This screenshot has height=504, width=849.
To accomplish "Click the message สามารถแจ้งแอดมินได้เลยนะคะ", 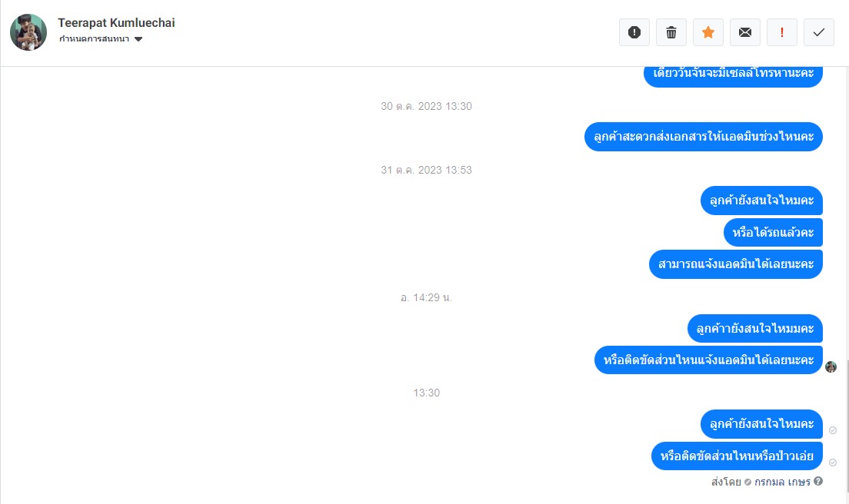I will tap(736, 264).
